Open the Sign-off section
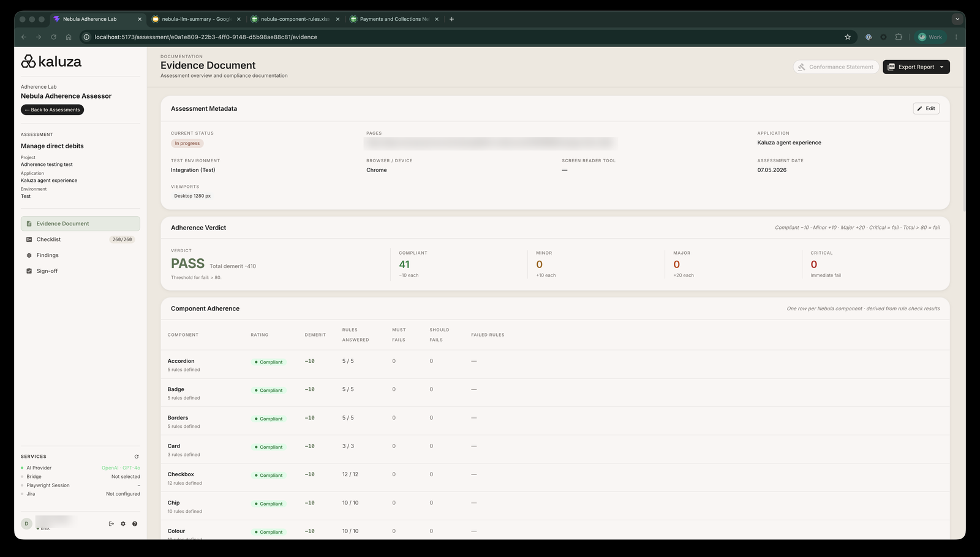This screenshot has width=980, height=557. 80,271
